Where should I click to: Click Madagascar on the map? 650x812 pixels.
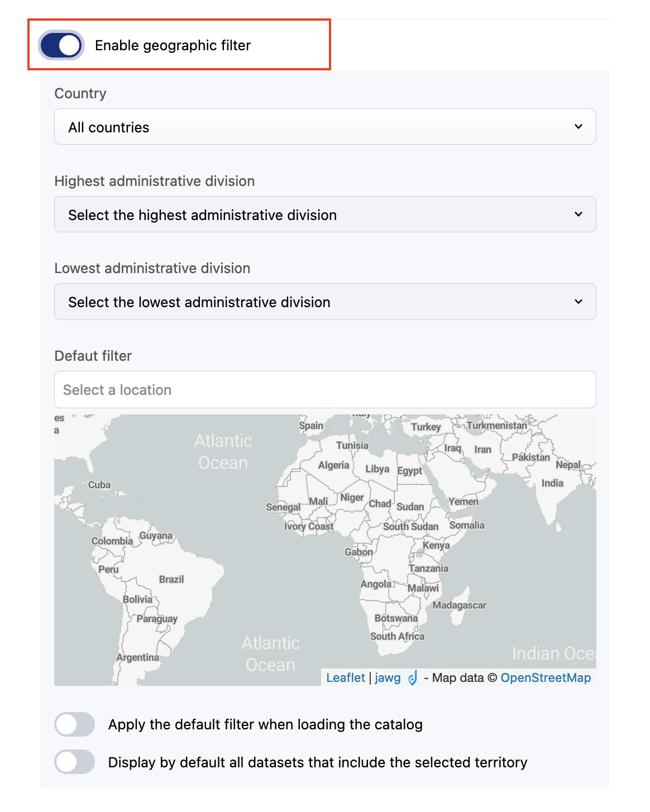point(459,605)
